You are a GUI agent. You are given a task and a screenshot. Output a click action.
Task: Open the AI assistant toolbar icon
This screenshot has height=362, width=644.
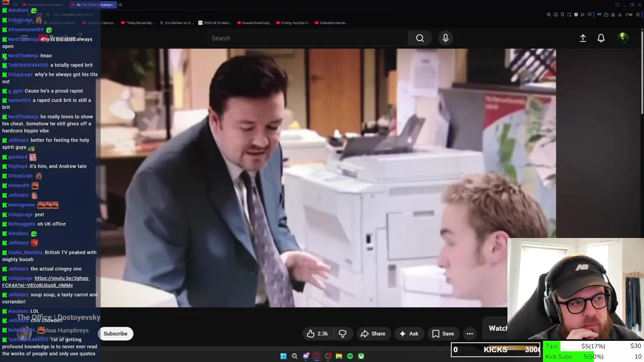pos(629,15)
